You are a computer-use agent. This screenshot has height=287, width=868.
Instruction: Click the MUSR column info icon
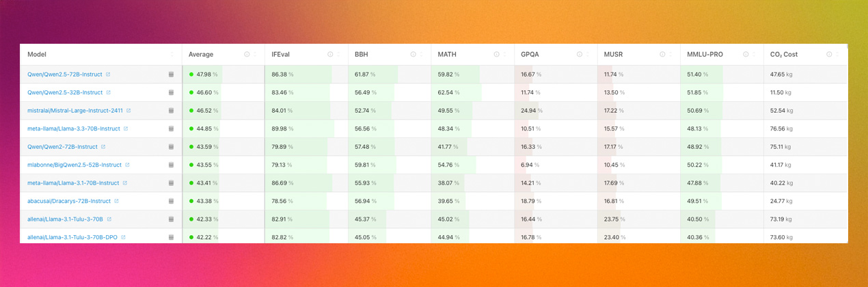coord(662,55)
